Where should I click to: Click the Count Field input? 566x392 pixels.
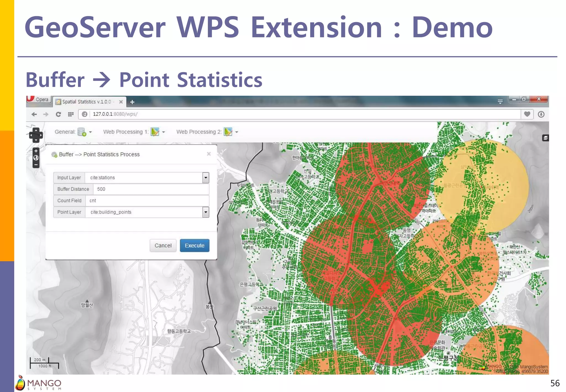[x=147, y=201]
